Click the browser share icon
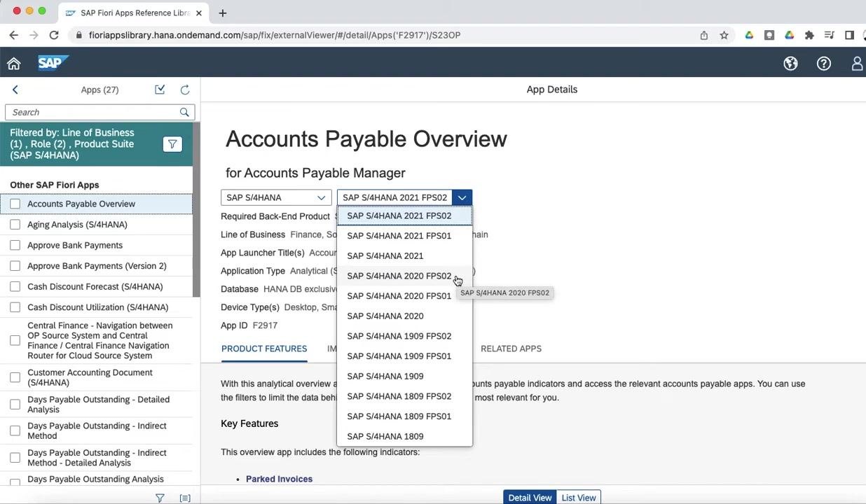This screenshot has width=866, height=504. coord(704,35)
